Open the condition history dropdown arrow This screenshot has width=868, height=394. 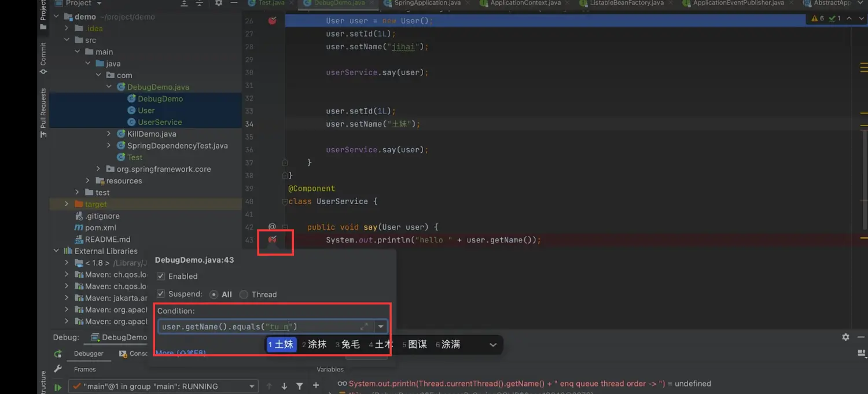point(381,327)
